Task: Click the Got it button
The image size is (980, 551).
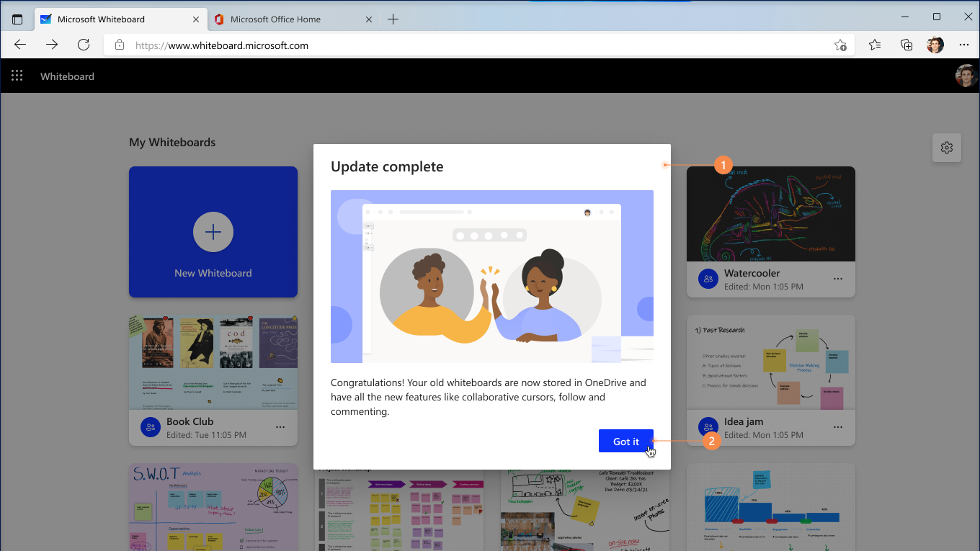Action: pos(625,442)
